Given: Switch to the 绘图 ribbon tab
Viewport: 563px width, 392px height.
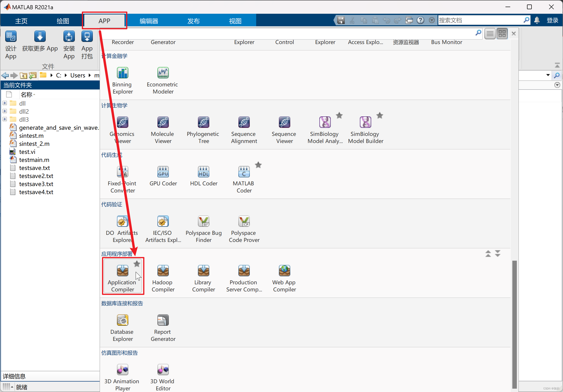Looking at the screenshot, I should pyautogui.click(x=63, y=21).
